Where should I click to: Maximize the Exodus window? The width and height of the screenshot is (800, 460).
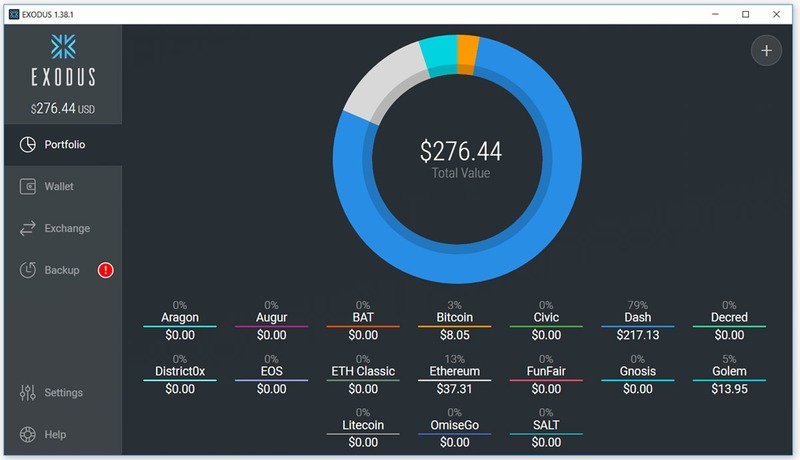tap(745, 14)
